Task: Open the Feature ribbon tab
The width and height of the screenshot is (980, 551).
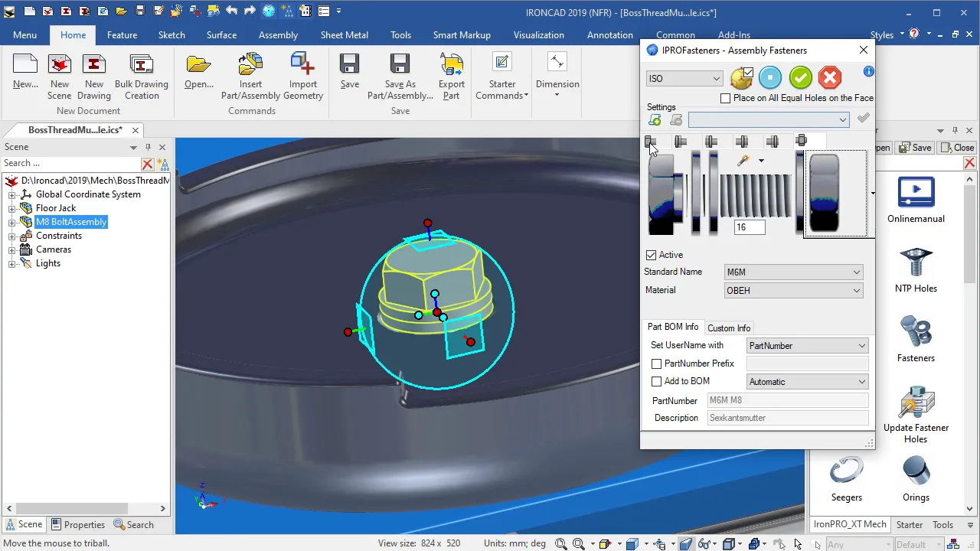Action: (x=122, y=35)
